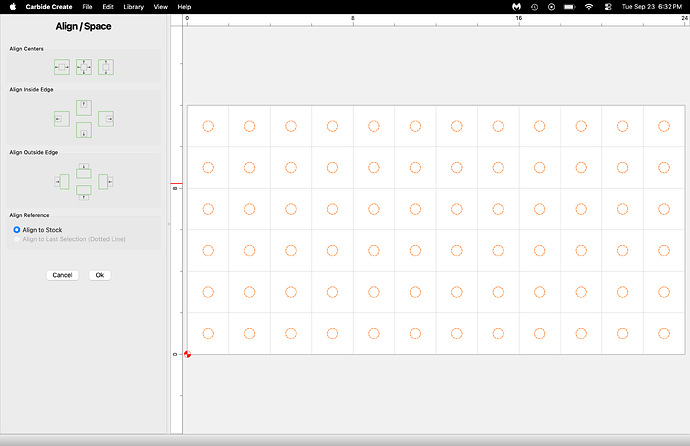Select the circle in bottom row, first column
Viewport: 690px width, 446px height.
pyautogui.click(x=208, y=333)
